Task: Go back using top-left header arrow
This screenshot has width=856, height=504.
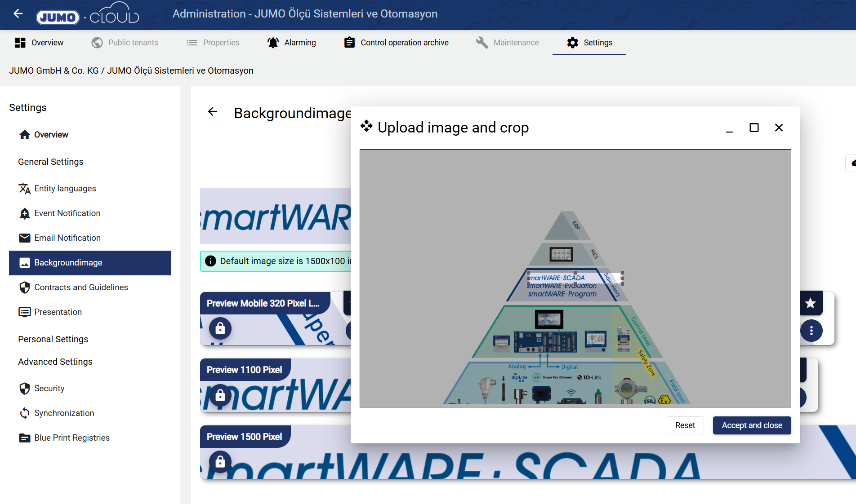Action: (x=18, y=14)
